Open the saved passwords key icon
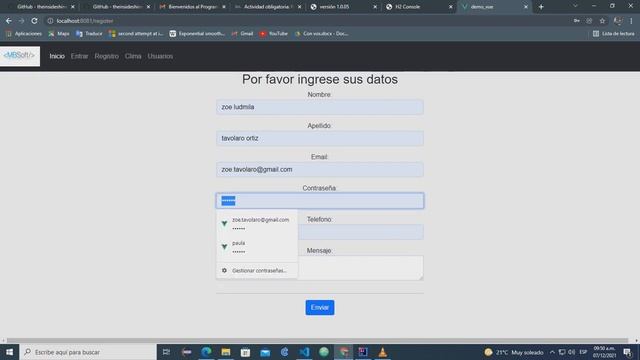The image size is (640, 360). pos(576,21)
